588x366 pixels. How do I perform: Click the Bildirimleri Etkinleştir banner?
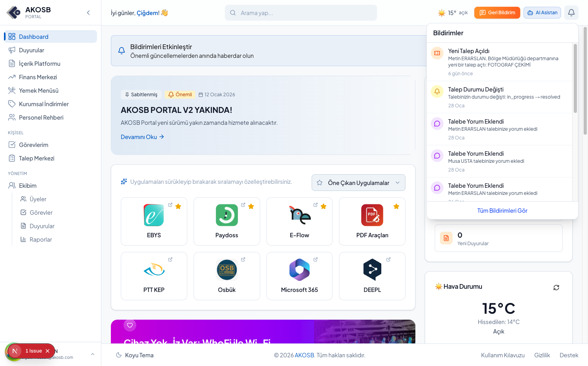[268, 51]
